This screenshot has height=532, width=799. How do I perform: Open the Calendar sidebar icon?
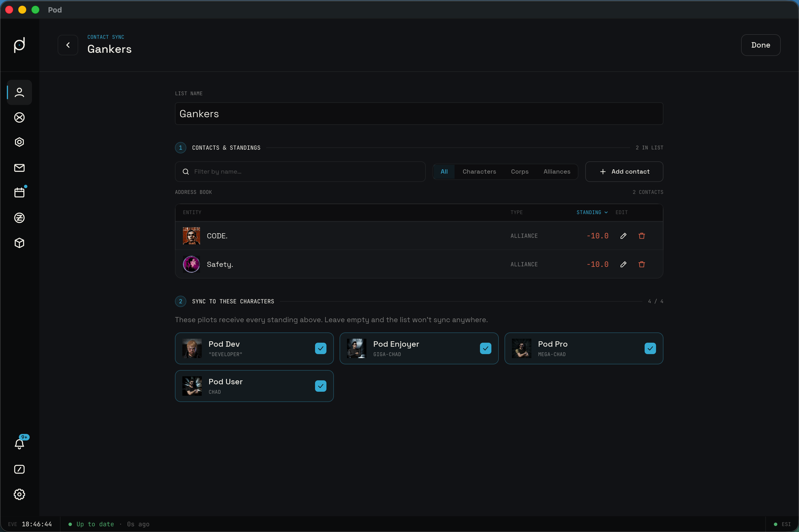click(x=19, y=192)
